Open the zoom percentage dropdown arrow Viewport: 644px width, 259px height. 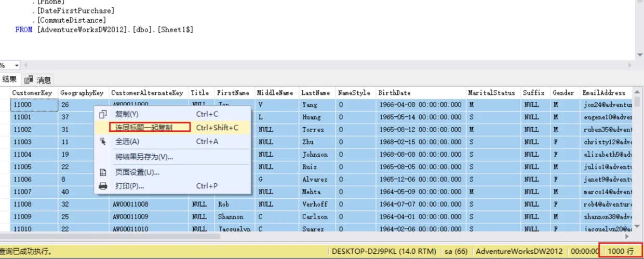click(17, 65)
